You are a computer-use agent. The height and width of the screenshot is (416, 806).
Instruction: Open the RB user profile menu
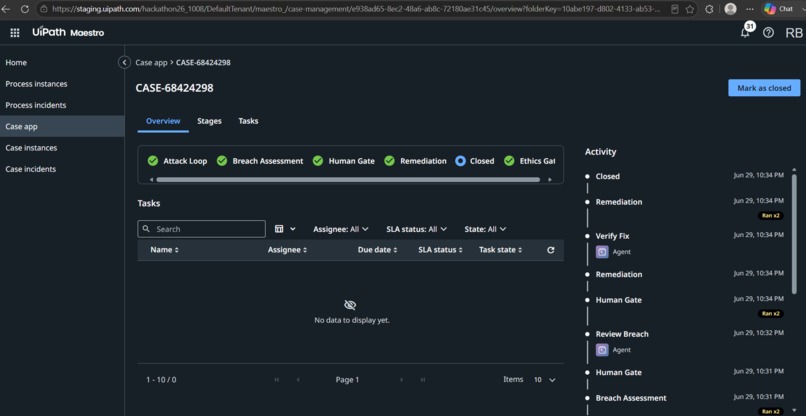794,33
